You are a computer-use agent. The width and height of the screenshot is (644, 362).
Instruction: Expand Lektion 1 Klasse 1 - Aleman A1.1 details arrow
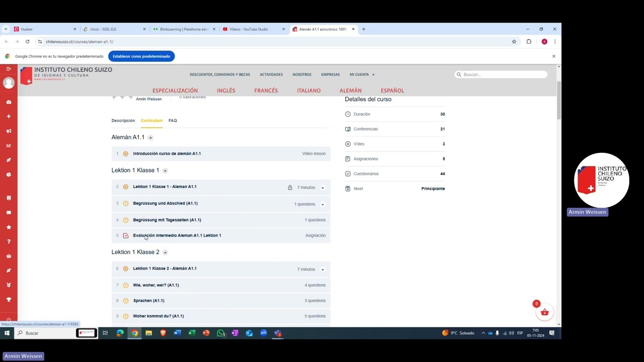tap(323, 188)
